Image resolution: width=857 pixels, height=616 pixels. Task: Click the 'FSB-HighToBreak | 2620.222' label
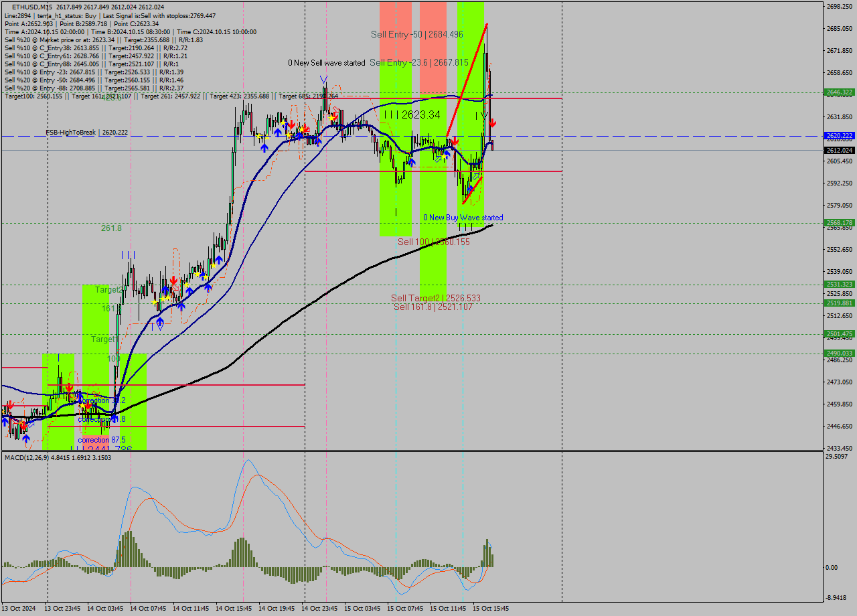click(x=86, y=133)
